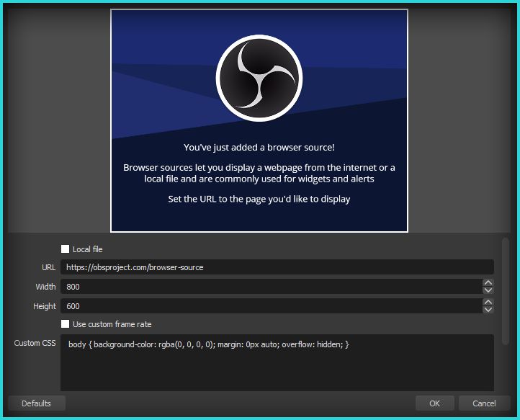The image size is (520, 420).
Task: Click the Width value field
Action: click(x=271, y=287)
